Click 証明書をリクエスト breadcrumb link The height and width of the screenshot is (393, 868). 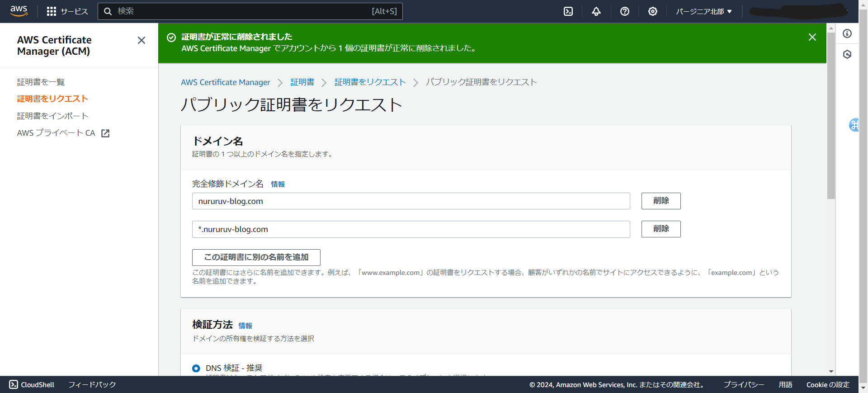pyautogui.click(x=370, y=82)
